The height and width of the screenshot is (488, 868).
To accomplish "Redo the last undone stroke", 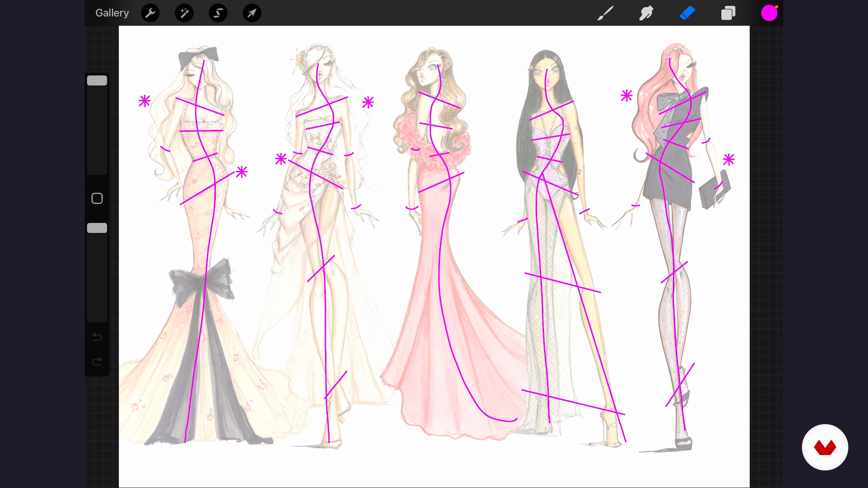I will click(x=97, y=361).
